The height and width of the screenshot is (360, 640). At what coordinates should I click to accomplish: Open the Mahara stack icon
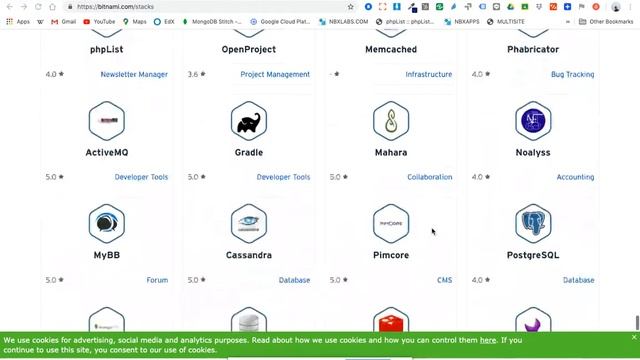pos(391,121)
